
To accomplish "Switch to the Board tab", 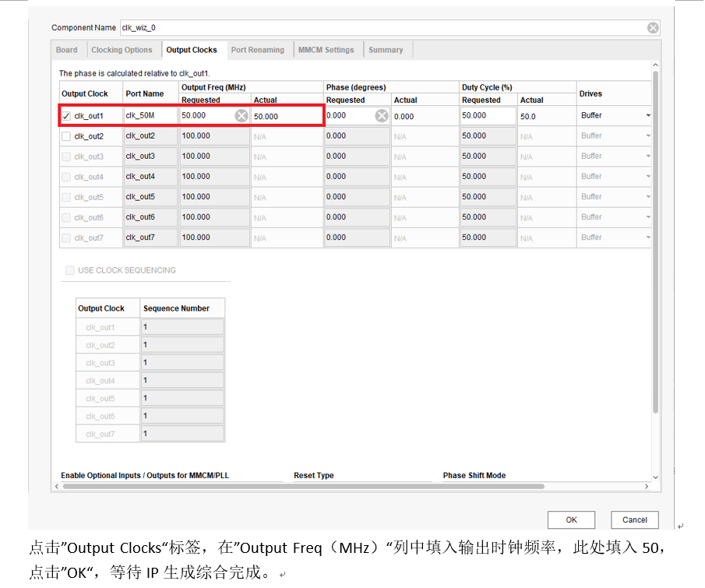I will click(66, 50).
